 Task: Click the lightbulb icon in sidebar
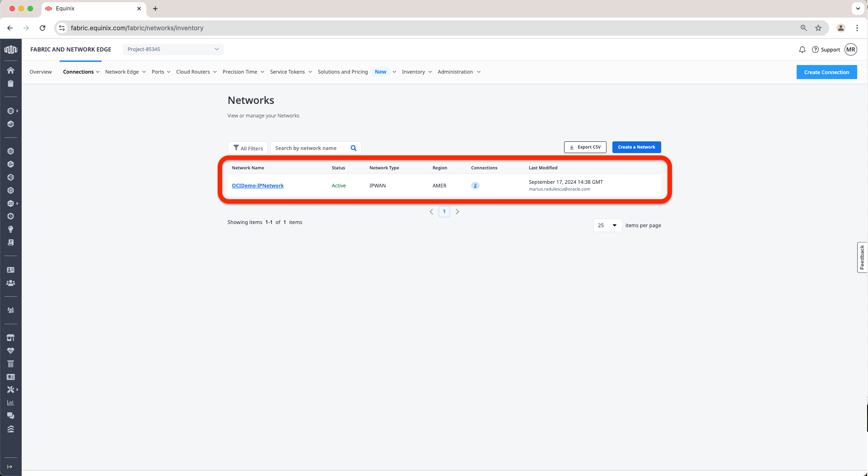10,229
